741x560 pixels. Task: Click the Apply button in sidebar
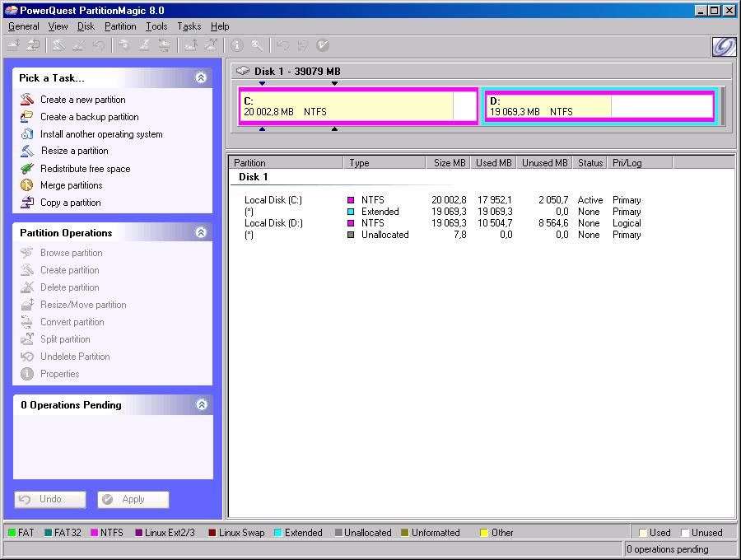tap(133, 500)
